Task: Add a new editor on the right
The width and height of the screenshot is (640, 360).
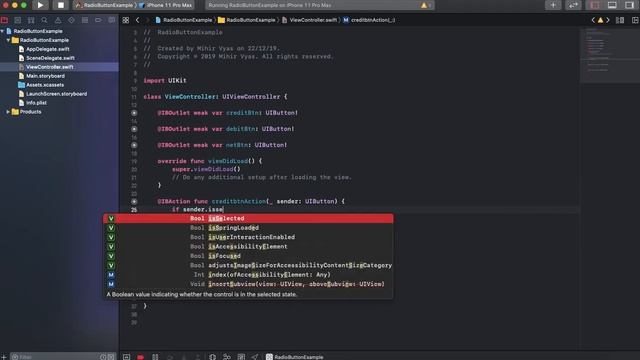Action: (x=635, y=20)
